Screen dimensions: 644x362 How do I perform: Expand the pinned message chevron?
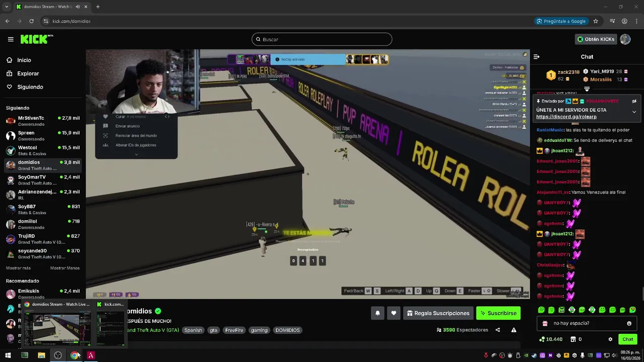pyautogui.click(x=634, y=112)
